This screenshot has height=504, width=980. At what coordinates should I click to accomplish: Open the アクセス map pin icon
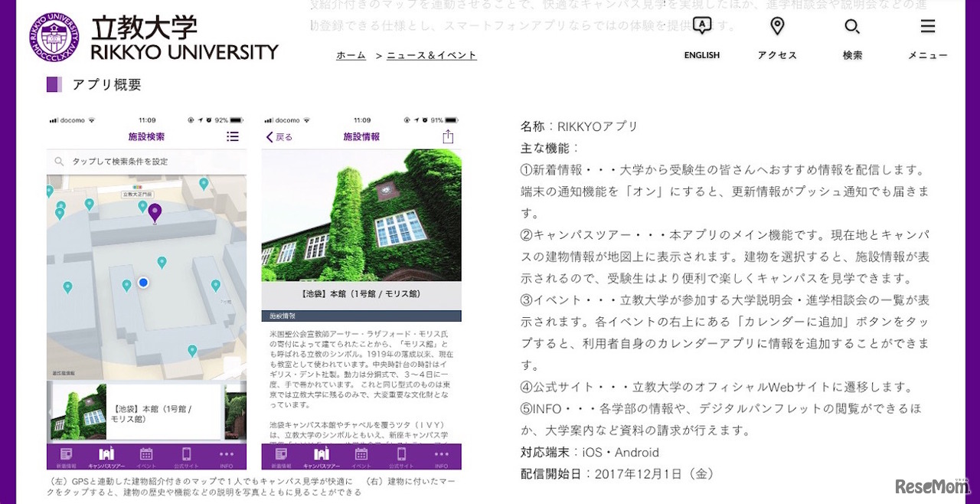coord(777,26)
